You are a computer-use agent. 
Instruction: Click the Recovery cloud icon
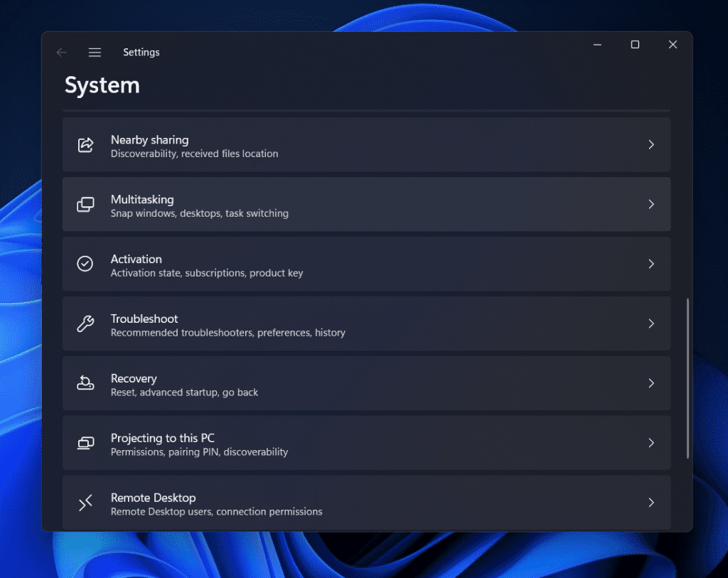(85, 383)
